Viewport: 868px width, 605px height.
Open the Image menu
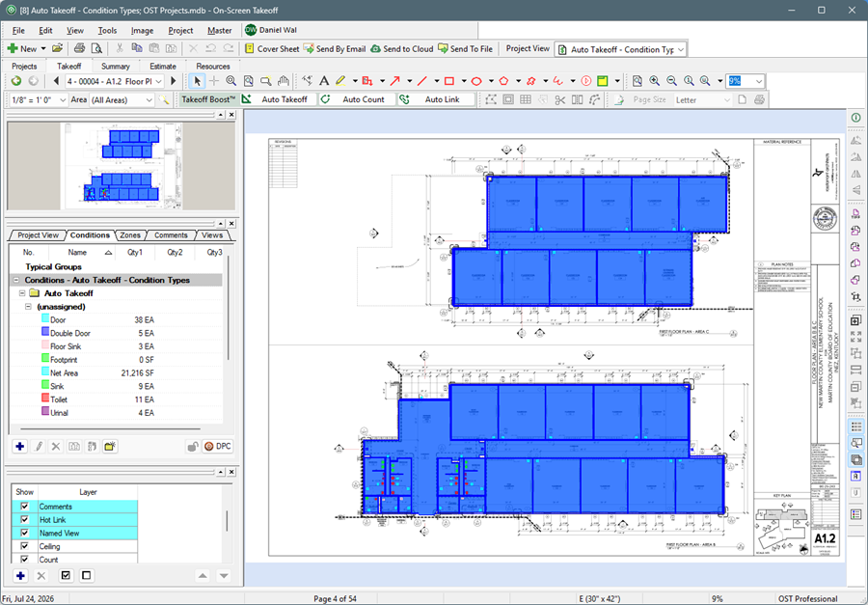click(143, 31)
